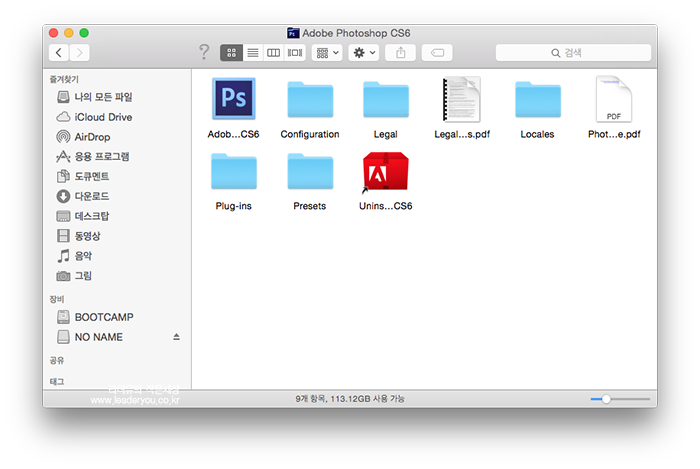700x469 pixels.
Task: Minimize window with the yellow button
Action: coord(69,33)
